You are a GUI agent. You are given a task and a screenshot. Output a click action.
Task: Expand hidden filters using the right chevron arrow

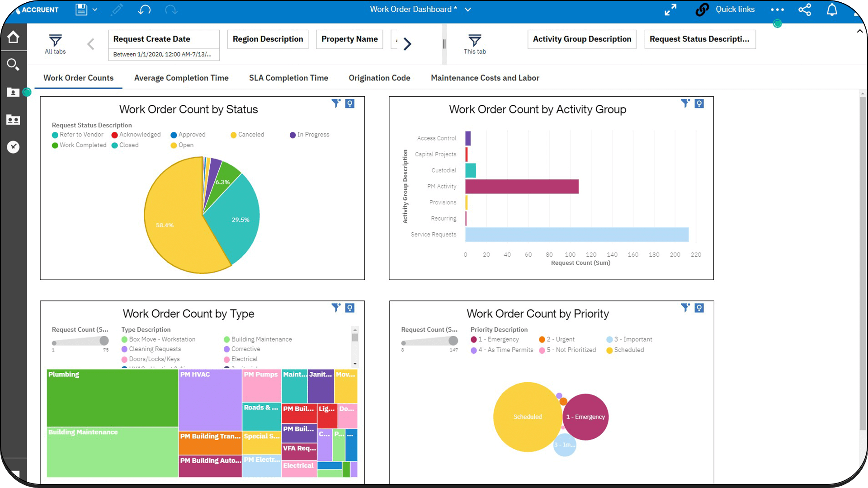point(407,43)
